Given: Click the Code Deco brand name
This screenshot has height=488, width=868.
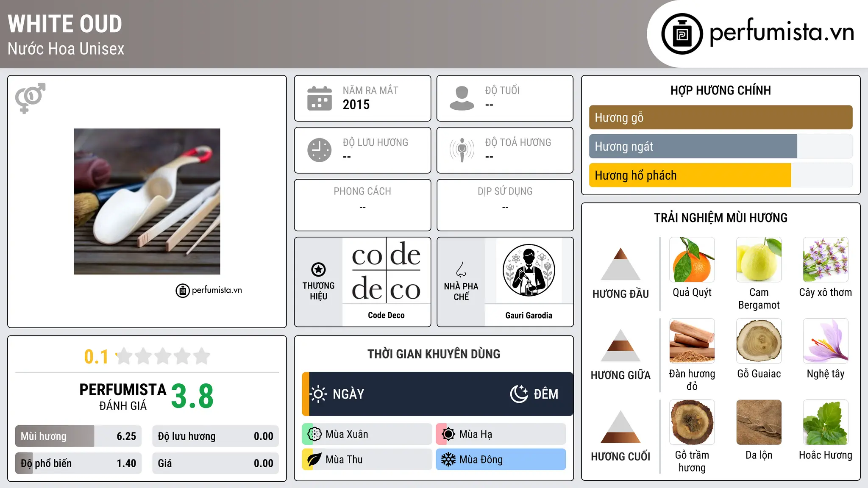Looking at the screenshot, I should coord(386,315).
